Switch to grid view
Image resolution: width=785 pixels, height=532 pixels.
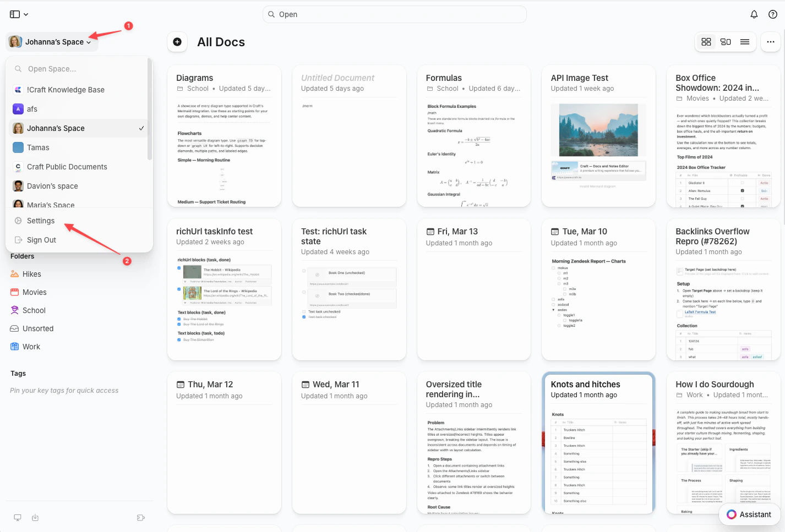pyautogui.click(x=706, y=42)
